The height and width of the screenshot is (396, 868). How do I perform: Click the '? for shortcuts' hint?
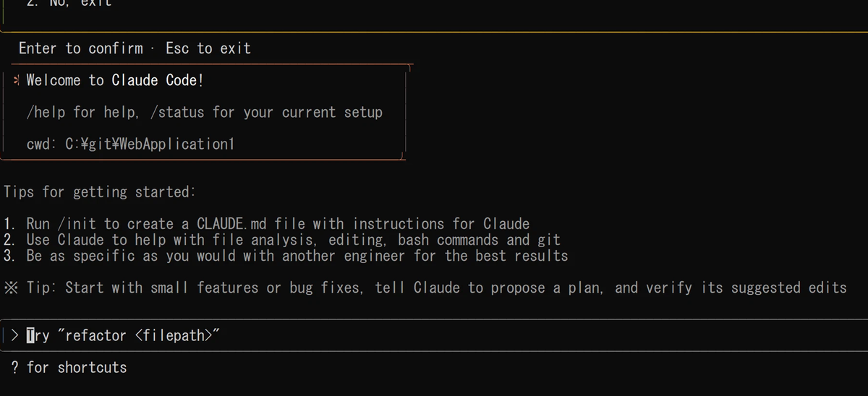click(69, 367)
